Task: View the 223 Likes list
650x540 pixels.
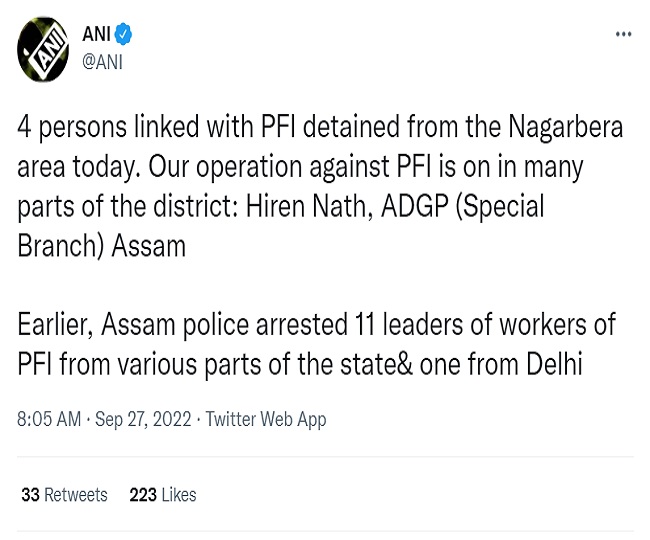Action: 163,495
